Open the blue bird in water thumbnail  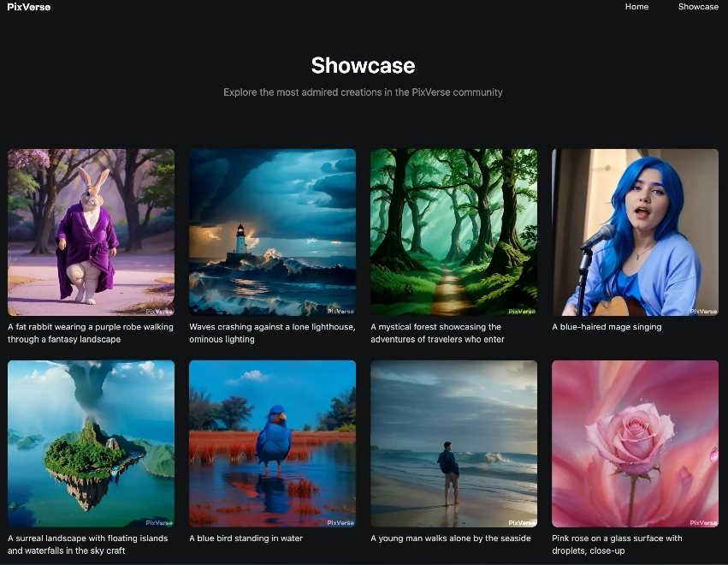[272, 443]
